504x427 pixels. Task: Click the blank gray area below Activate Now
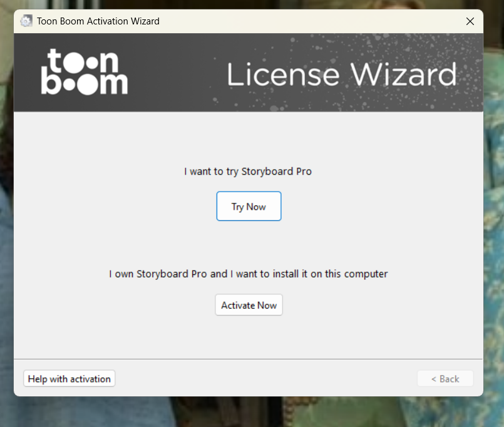point(248,336)
